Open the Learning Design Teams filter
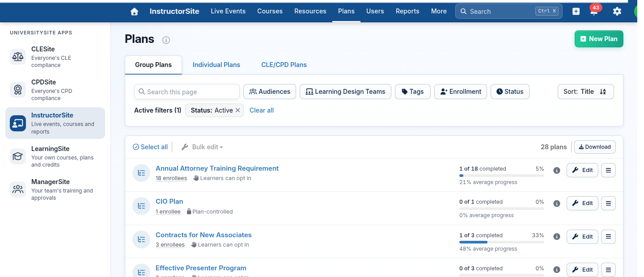This screenshot has height=277, width=644. pyautogui.click(x=345, y=92)
